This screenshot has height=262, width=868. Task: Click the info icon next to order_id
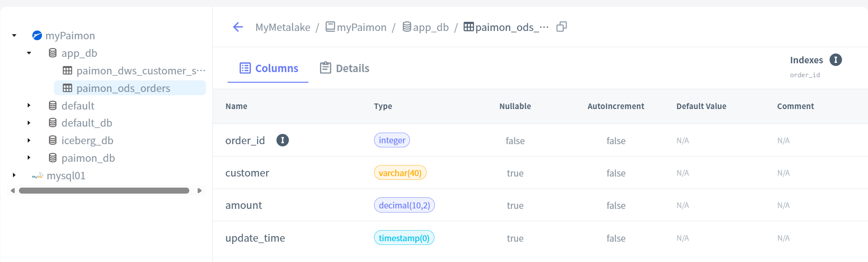click(283, 140)
